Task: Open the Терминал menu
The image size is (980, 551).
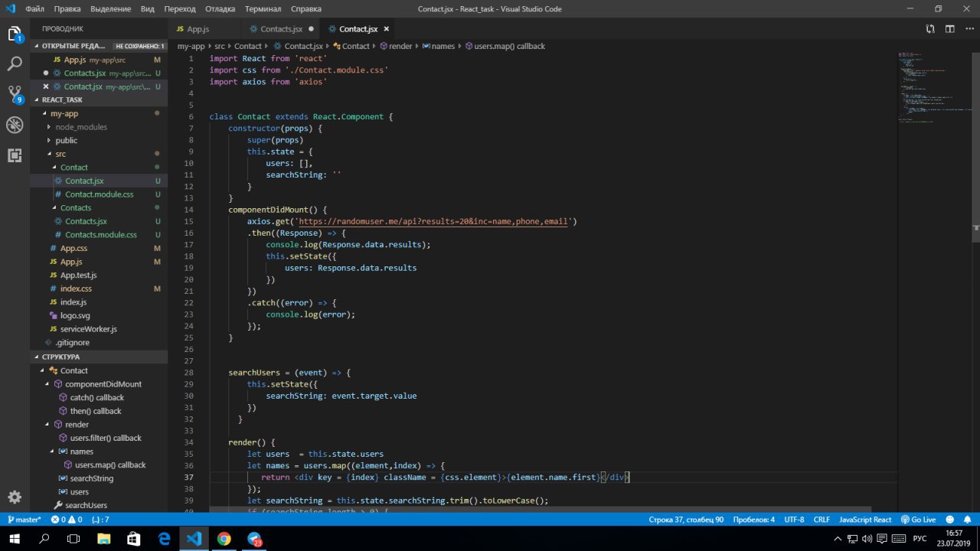Action: [263, 9]
